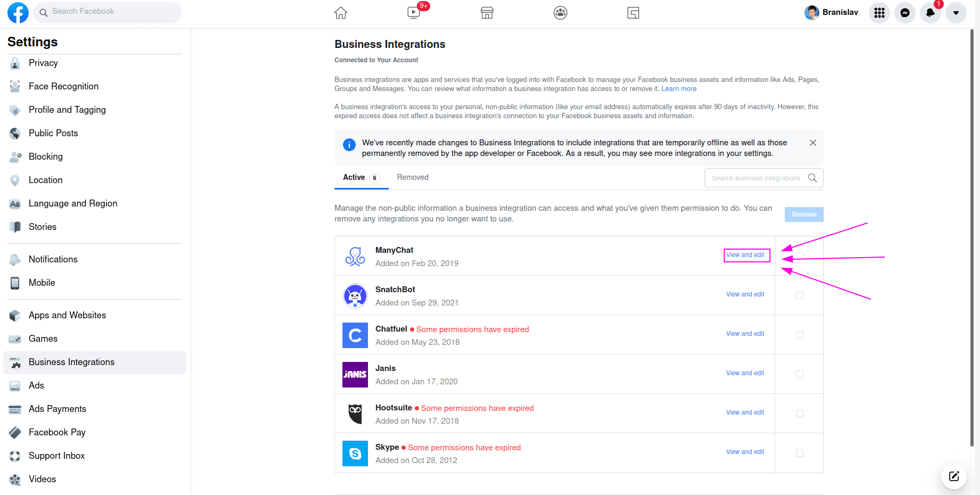Open Profile and Tagging settings

coord(95,110)
